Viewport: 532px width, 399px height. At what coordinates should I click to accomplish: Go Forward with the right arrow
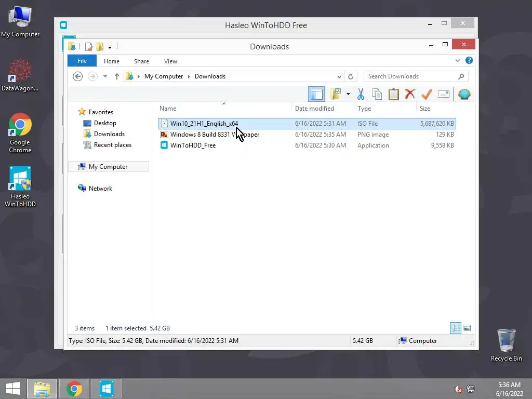coord(92,76)
